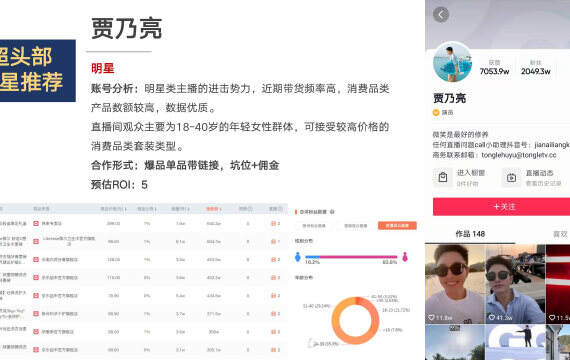Click the yellow verified badge under the profile name
This screenshot has width=570, height=360.
tap(436, 112)
